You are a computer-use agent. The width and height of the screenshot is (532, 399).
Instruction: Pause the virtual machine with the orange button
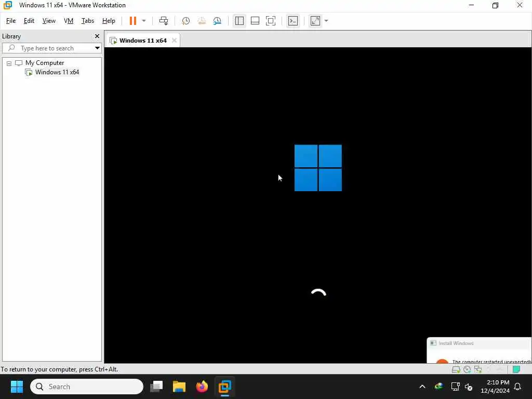pyautogui.click(x=132, y=21)
